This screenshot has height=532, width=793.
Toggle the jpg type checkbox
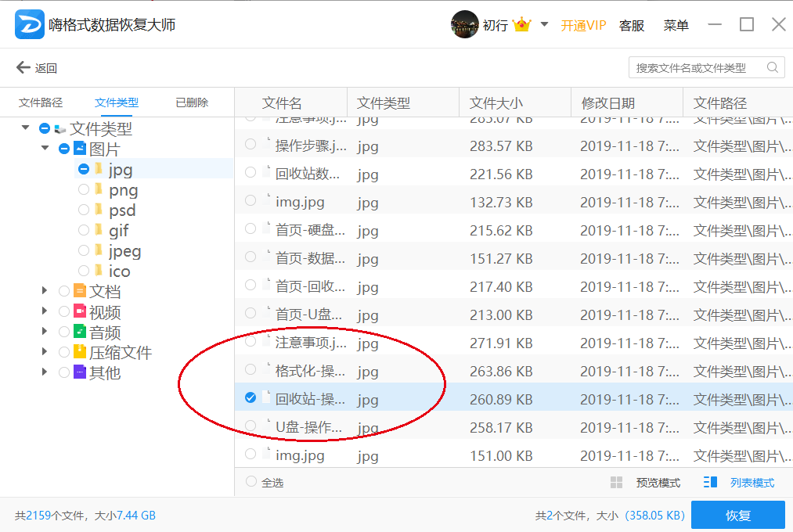84,169
